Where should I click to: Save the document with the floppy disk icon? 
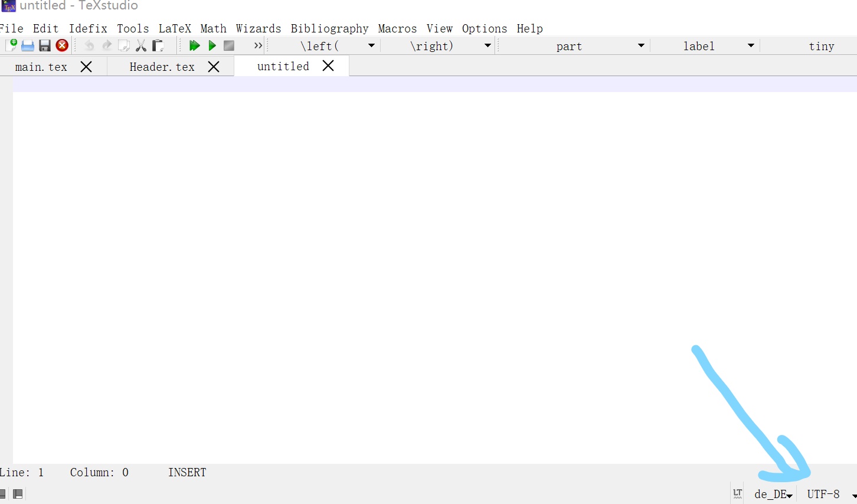tap(45, 45)
